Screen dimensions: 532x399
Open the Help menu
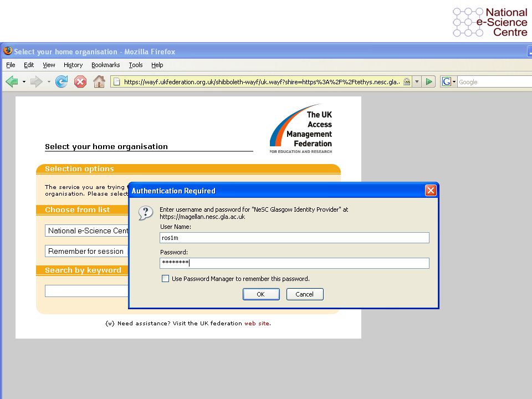pos(157,65)
